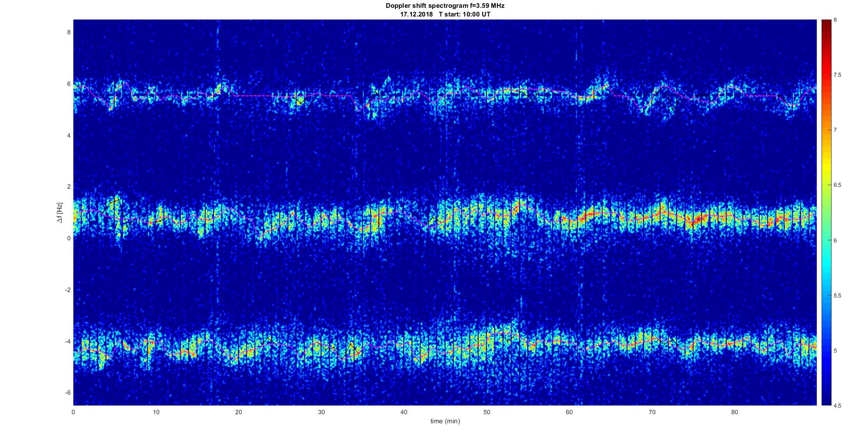Click the title 'Doppler shift spectrogram f=3.59 MHz'
Viewport: 868px width, 435px height.
445,6
